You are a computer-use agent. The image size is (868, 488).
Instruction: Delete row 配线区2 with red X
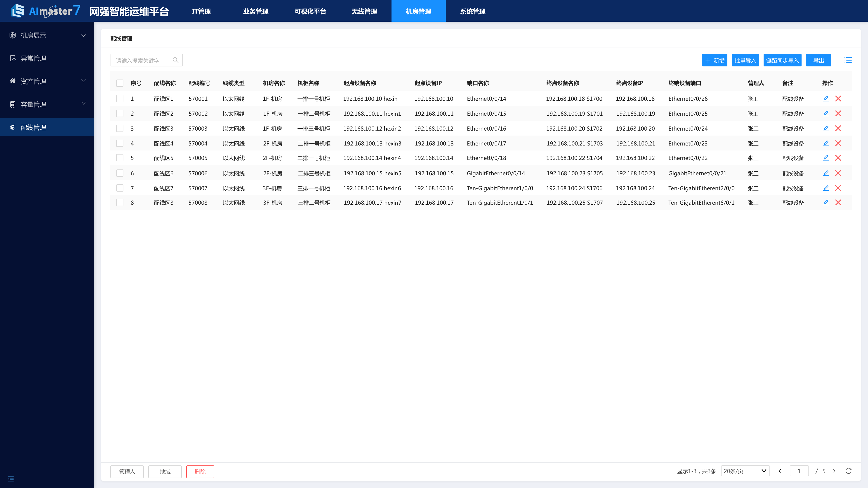(838, 113)
